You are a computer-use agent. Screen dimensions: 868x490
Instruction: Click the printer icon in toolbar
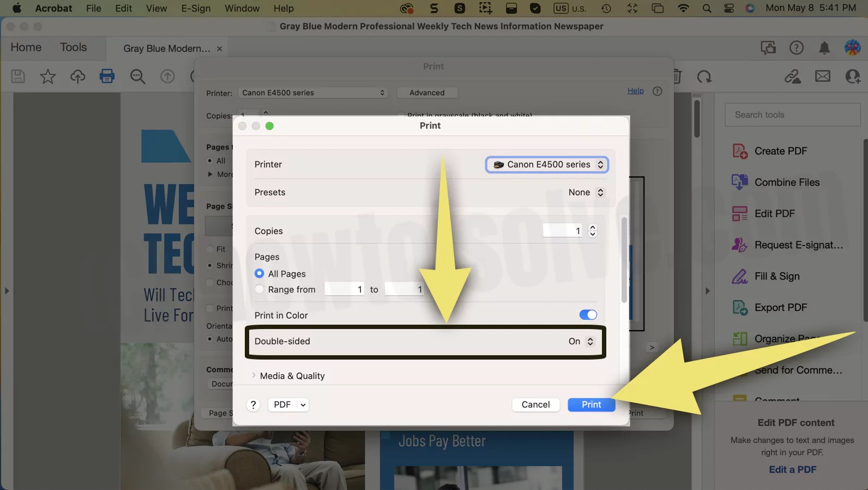coord(107,76)
